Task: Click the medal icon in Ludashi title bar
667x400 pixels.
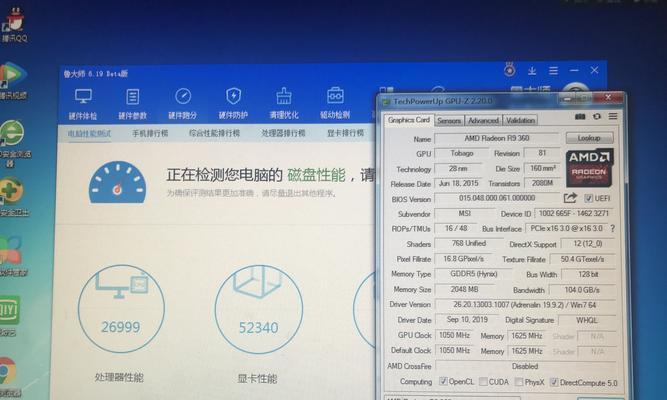Action: pyautogui.click(x=510, y=69)
